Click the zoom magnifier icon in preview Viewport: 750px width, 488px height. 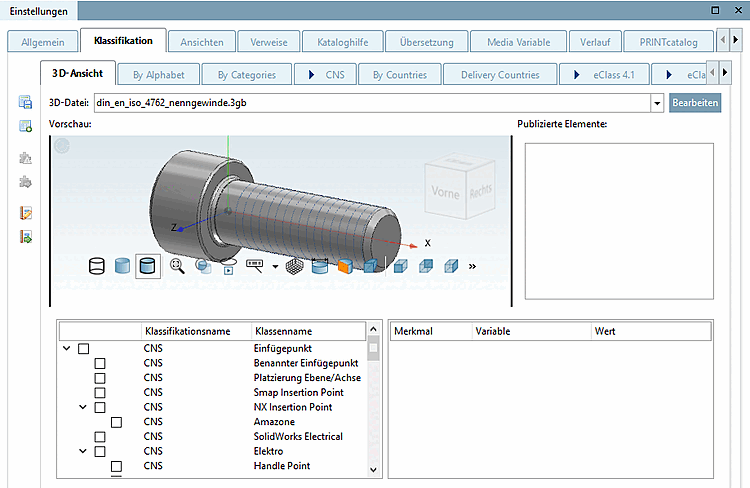pyautogui.click(x=177, y=266)
